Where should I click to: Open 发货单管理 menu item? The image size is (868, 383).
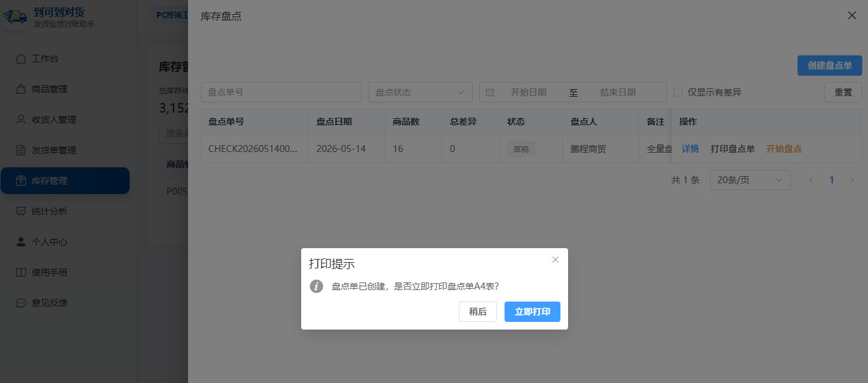[x=65, y=150]
